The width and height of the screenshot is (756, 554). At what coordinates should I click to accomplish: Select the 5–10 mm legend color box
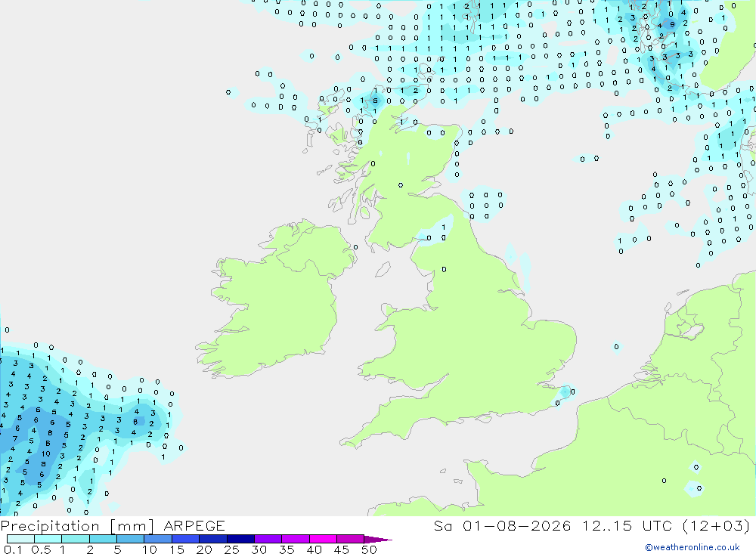(131, 539)
